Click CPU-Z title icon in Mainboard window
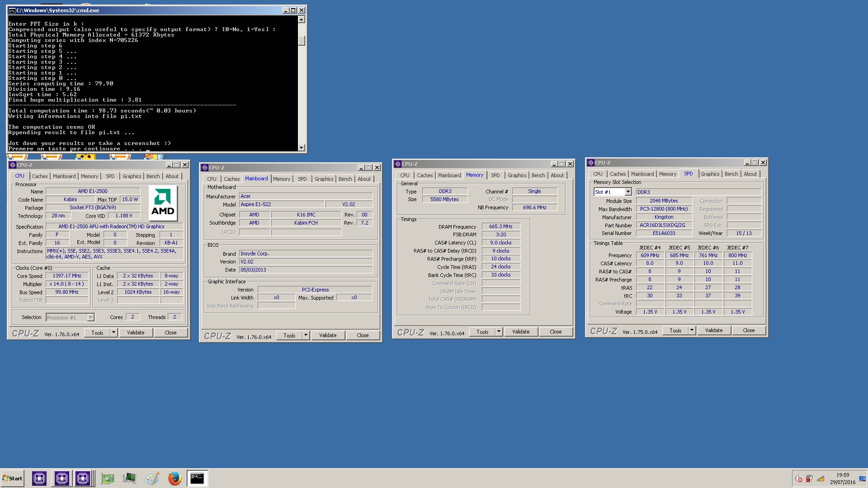 click(x=205, y=168)
